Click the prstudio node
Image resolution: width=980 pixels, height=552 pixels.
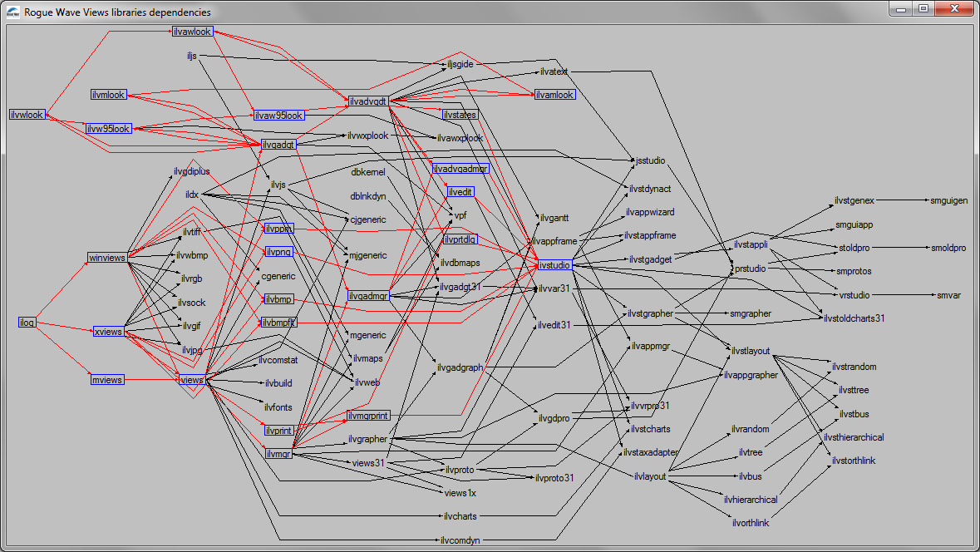(x=751, y=269)
